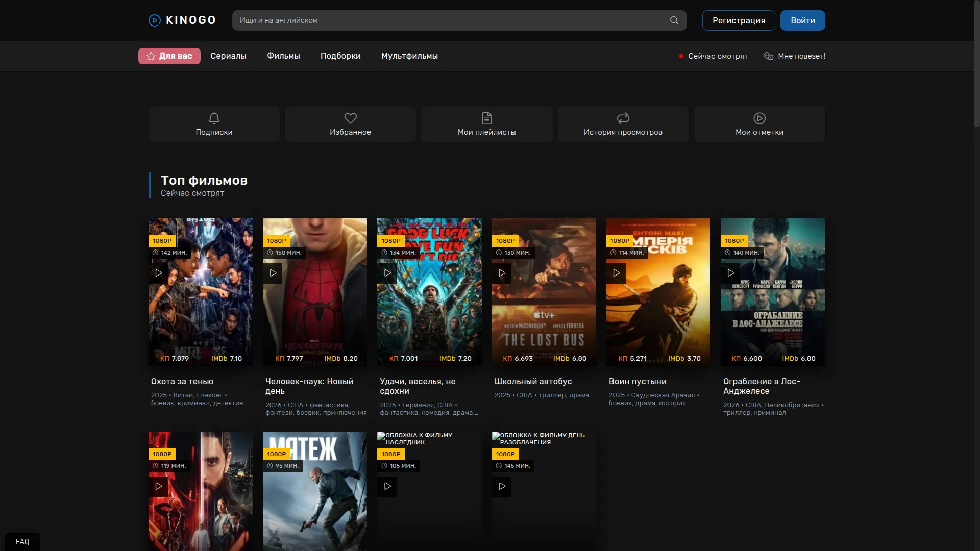Click the KП 6.608 rating
980x551 pixels.
click(x=747, y=359)
